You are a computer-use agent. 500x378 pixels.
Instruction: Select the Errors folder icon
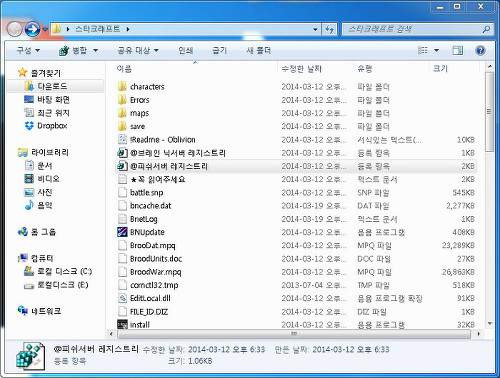click(x=122, y=100)
